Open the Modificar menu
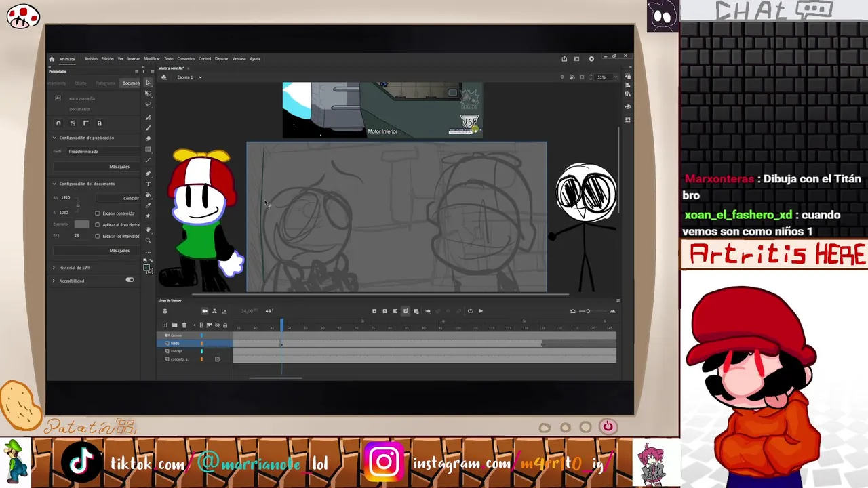 tap(152, 59)
